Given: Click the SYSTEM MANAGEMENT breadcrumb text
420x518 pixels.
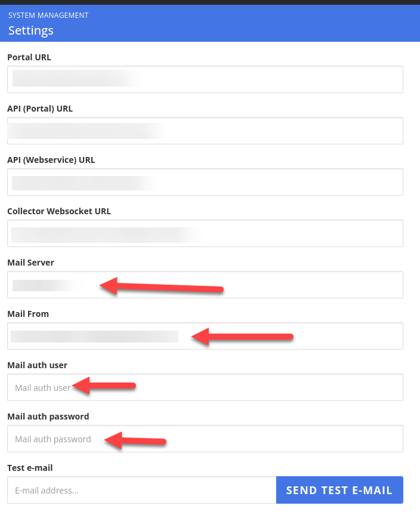Looking at the screenshot, I should pos(48,16).
